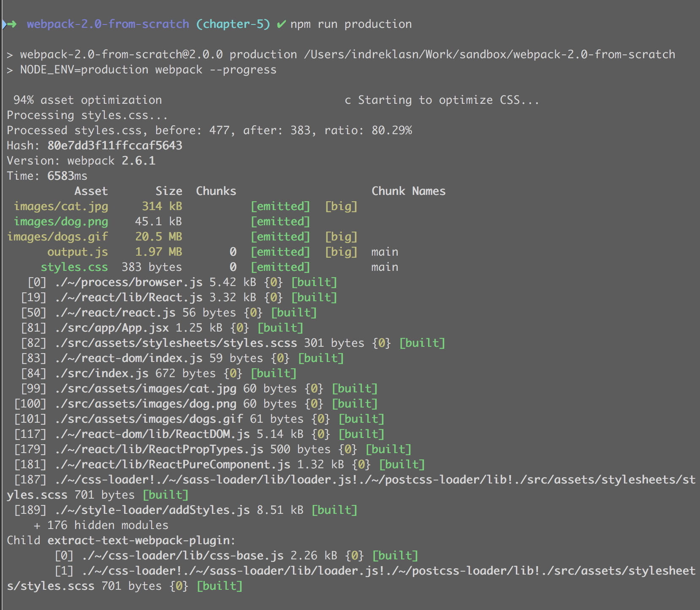Select the hash value 80e7dd3f11ffccaf5643
This screenshot has height=610, width=700.
(x=115, y=146)
